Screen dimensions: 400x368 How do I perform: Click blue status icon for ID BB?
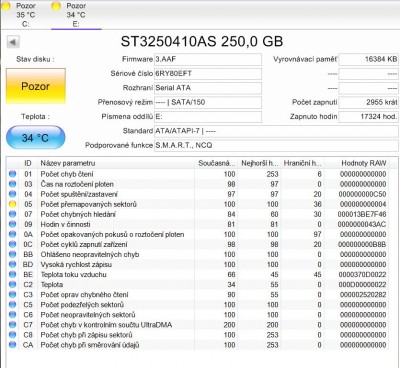tap(12, 254)
